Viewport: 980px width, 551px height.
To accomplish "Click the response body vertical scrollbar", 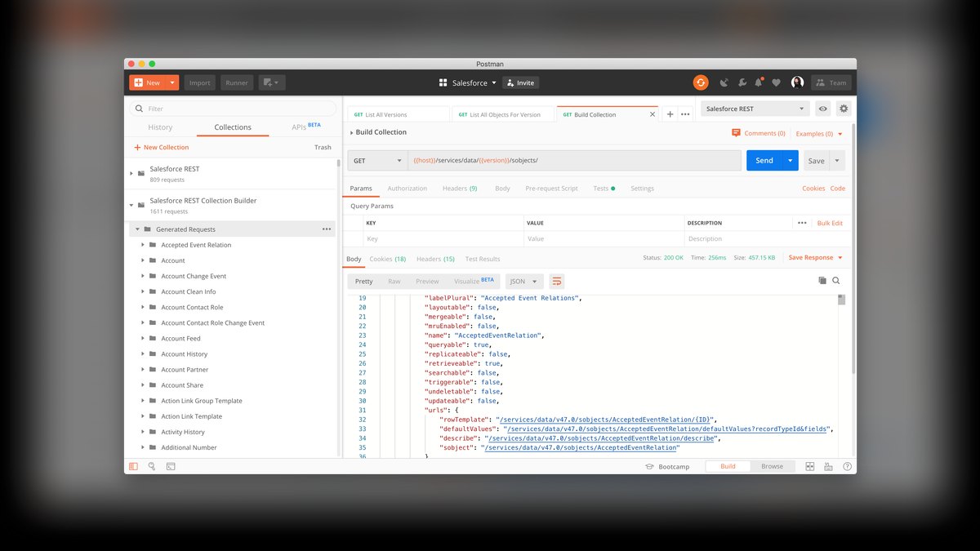I will pos(842,300).
